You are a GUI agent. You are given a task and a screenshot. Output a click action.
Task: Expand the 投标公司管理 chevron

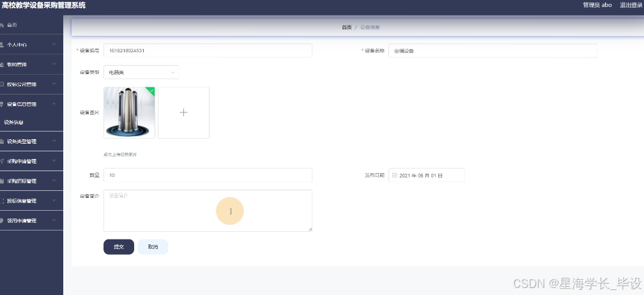tap(54, 84)
